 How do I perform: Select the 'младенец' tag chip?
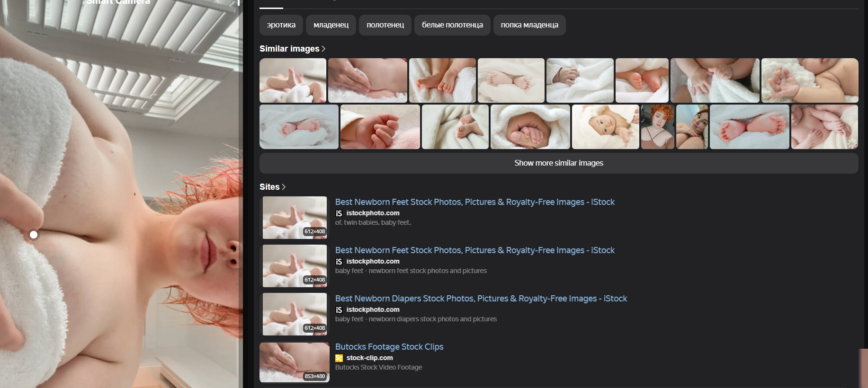(331, 25)
